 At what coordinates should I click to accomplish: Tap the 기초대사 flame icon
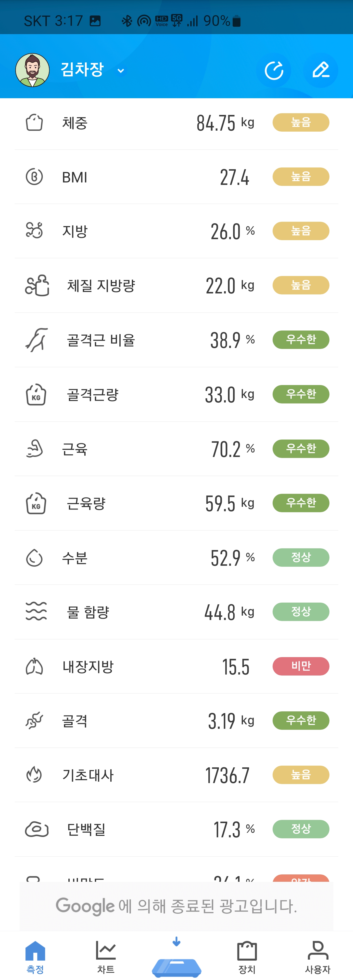tap(34, 775)
